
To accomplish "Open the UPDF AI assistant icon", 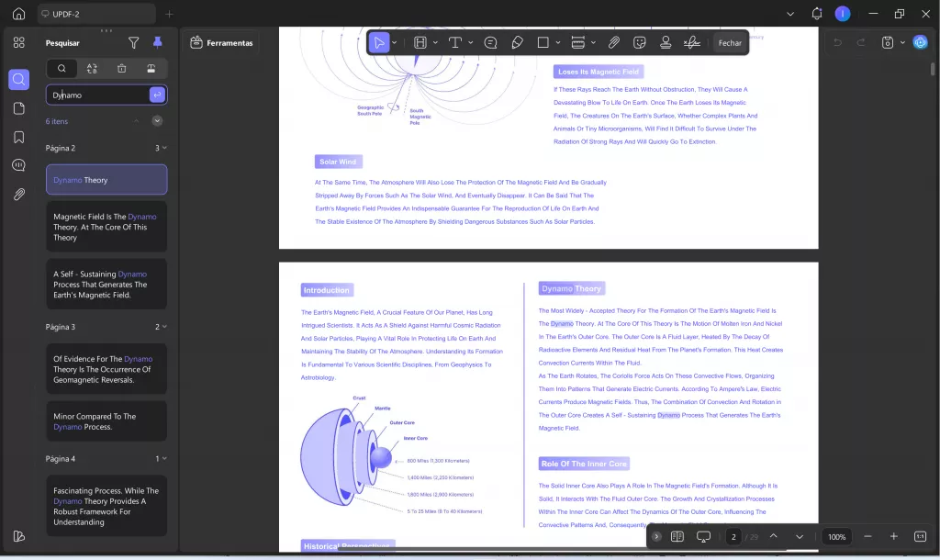I will 920,42.
